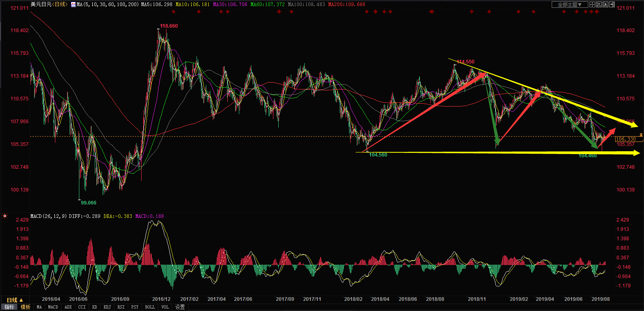Click the MA60:107.372 value
644x311 pixels.
pyautogui.click(x=267, y=4)
